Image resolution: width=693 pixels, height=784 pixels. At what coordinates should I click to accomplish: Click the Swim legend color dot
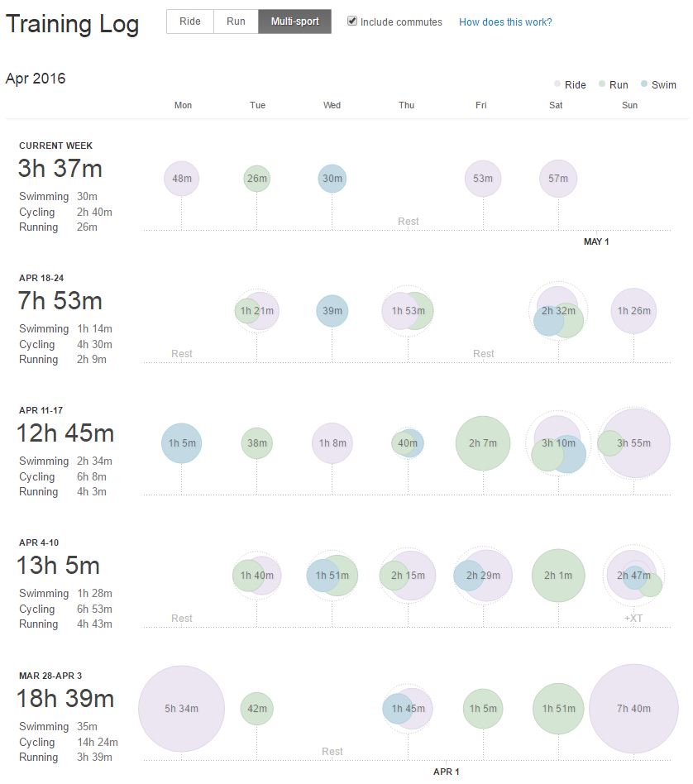[644, 84]
